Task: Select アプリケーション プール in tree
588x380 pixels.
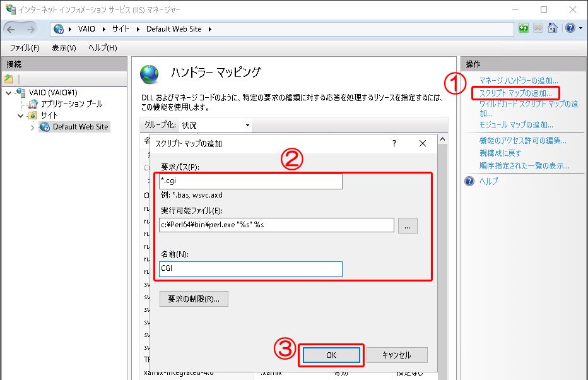Action: [71, 104]
